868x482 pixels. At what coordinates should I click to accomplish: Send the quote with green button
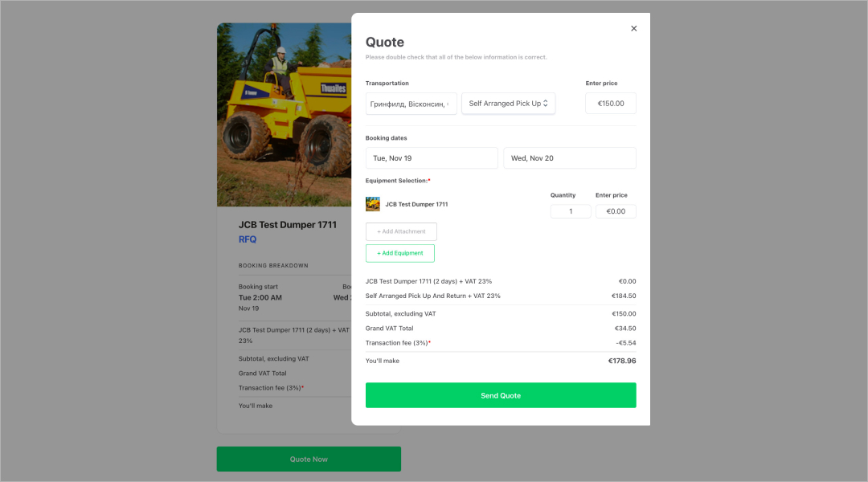501,395
